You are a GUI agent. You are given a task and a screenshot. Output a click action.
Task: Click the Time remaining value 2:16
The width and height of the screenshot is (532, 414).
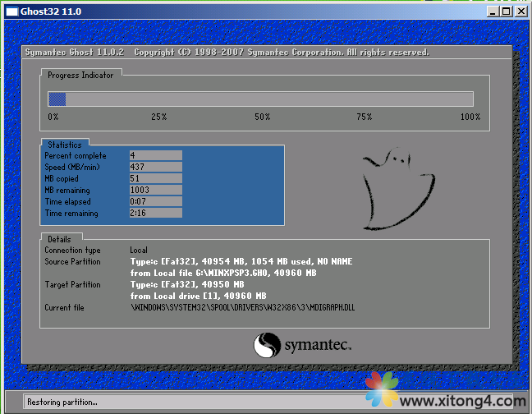point(156,213)
